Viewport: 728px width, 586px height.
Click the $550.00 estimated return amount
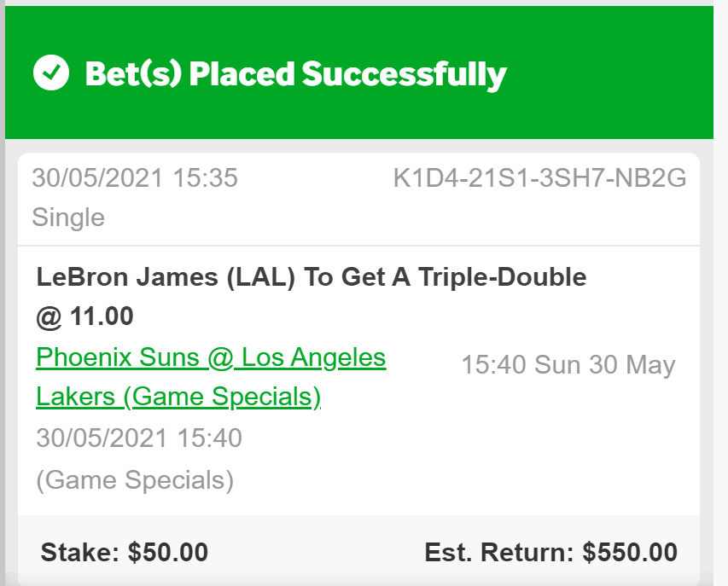click(x=630, y=552)
